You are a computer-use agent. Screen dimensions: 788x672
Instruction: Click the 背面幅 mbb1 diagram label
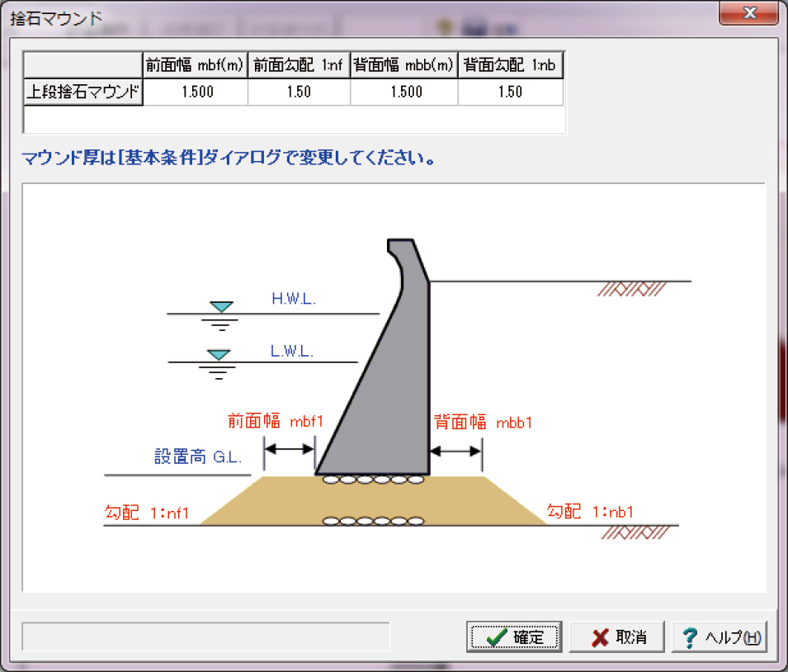pos(483,422)
